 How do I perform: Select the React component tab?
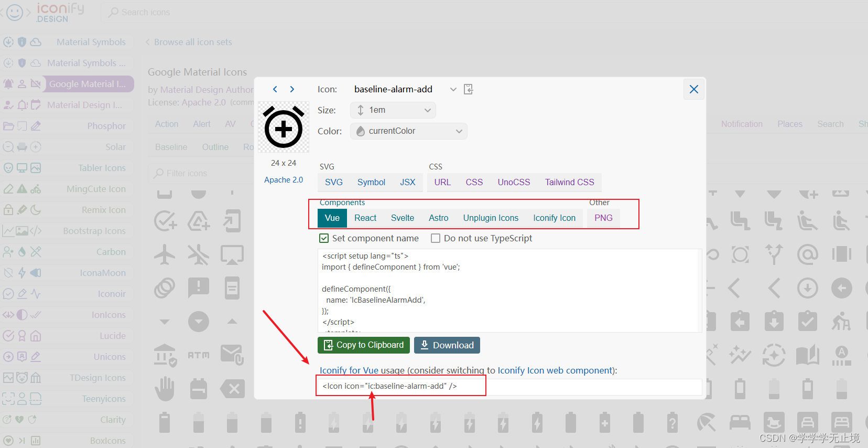point(365,218)
